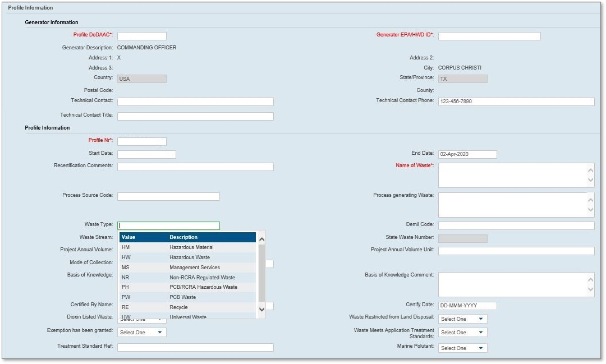The height and width of the screenshot is (364, 606).
Task: Click into the Name of Waste textarea
Action: coord(512,176)
